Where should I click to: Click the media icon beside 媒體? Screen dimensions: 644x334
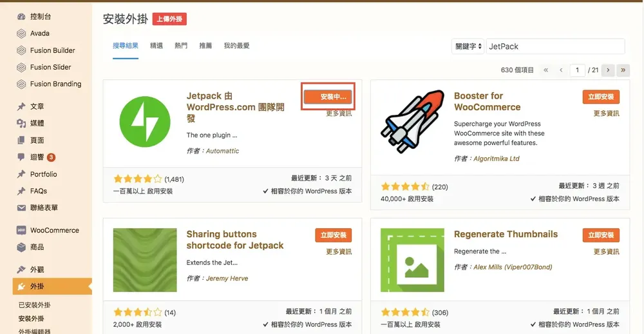point(21,123)
